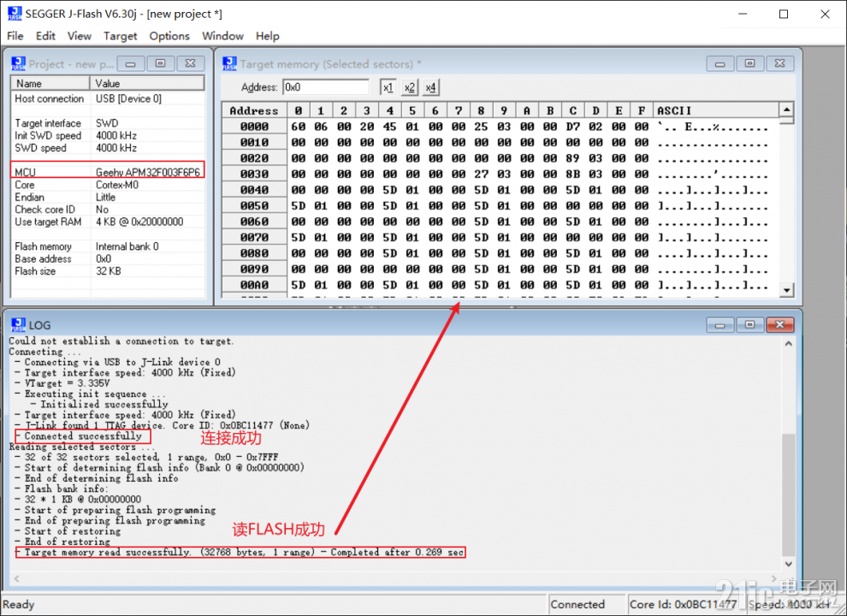Maximize the Target memory sub-window
The height and width of the screenshot is (616, 847).
(749, 64)
